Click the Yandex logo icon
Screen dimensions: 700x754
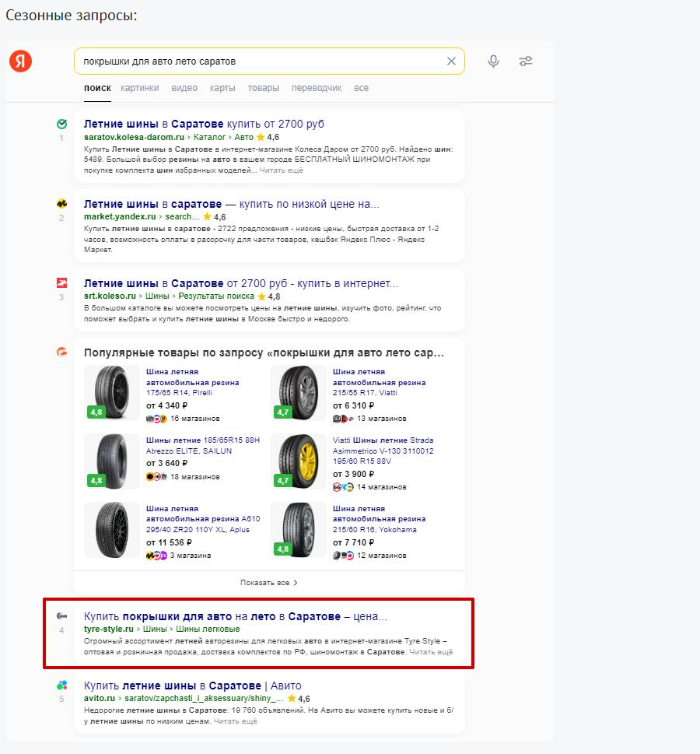(20, 61)
